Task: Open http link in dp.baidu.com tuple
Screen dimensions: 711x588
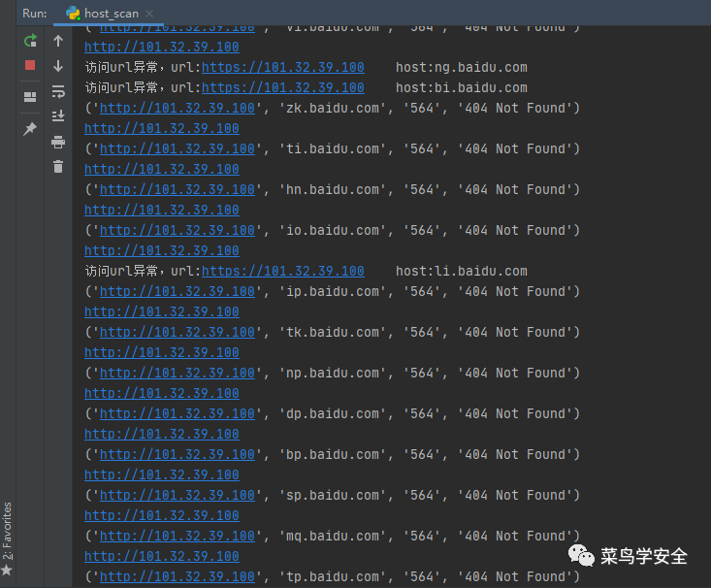Action: point(178,413)
